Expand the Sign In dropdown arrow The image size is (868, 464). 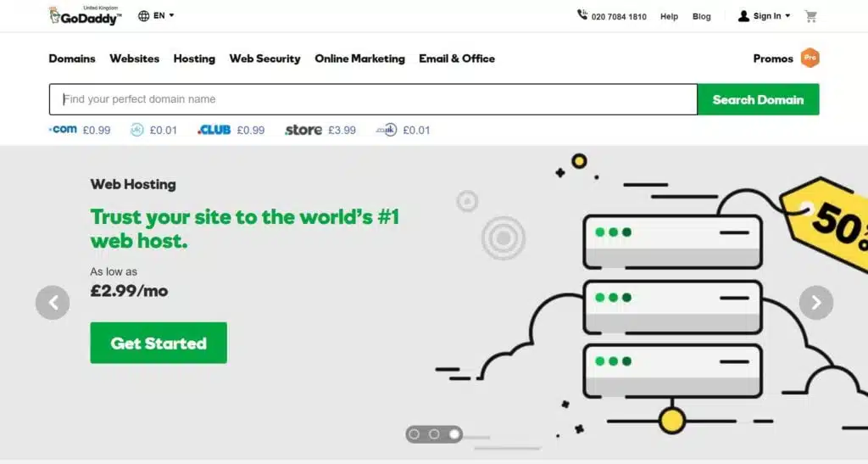click(787, 16)
